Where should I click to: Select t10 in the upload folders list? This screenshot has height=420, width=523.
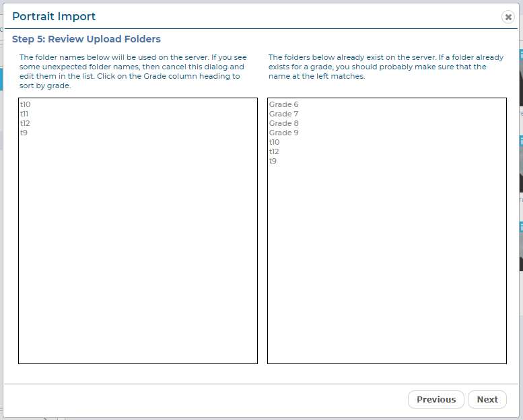pyautogui.click(x=26, y=104)
